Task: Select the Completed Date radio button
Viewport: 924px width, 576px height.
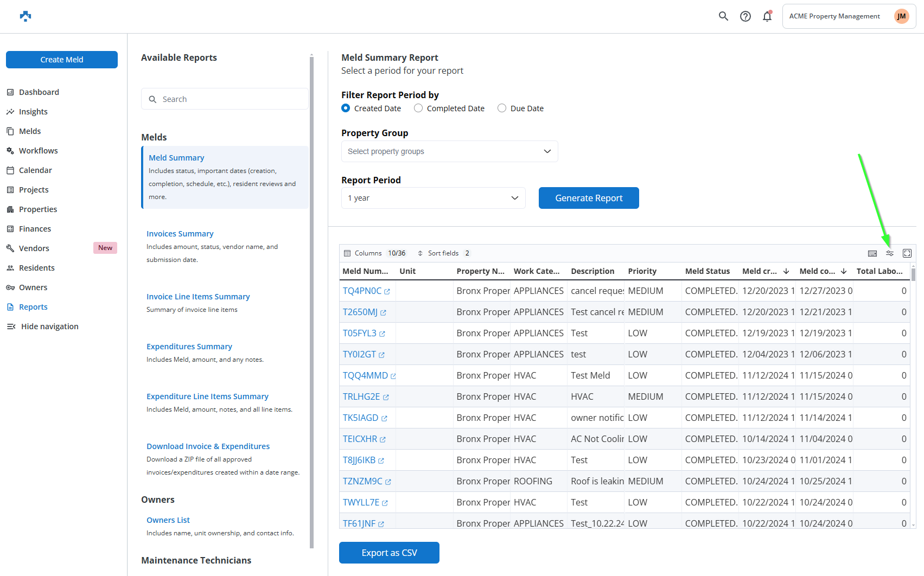Action: coord(418,108)
